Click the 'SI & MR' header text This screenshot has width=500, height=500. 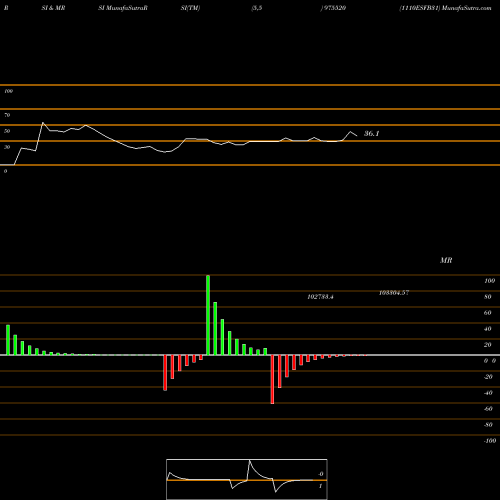coord(53,8)
